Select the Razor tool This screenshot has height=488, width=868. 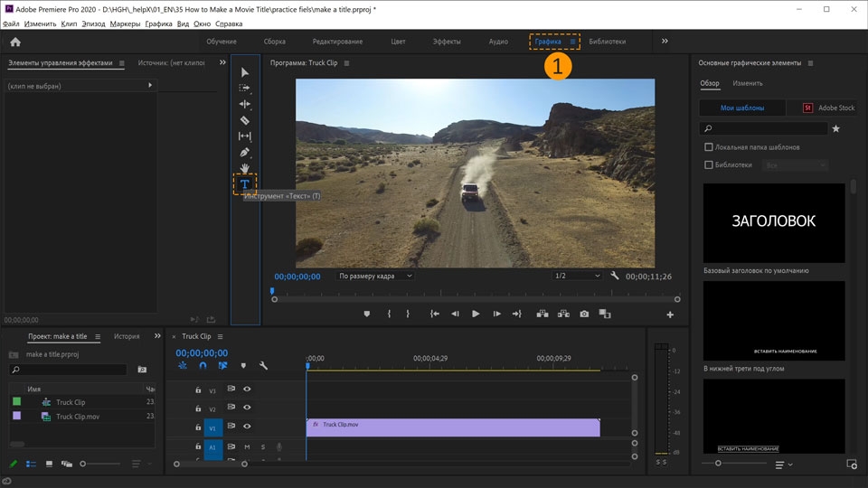point(244,120)
